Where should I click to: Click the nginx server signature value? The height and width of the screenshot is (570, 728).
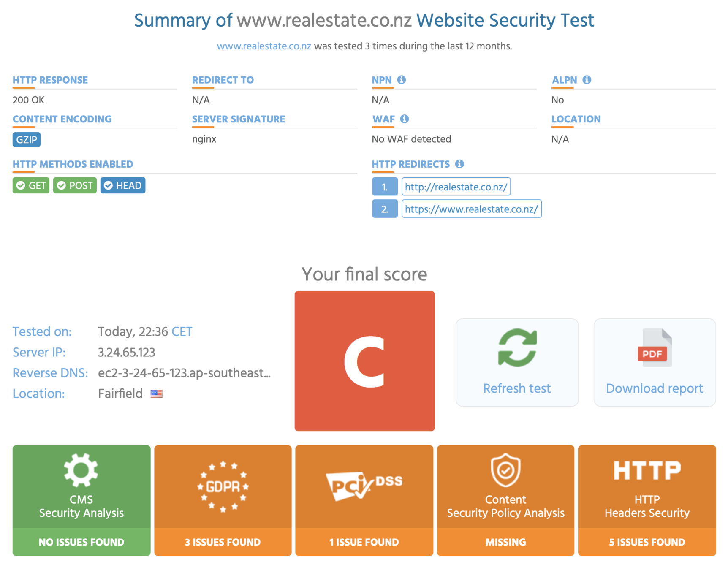pyautogui.click(x=204, y=139)
